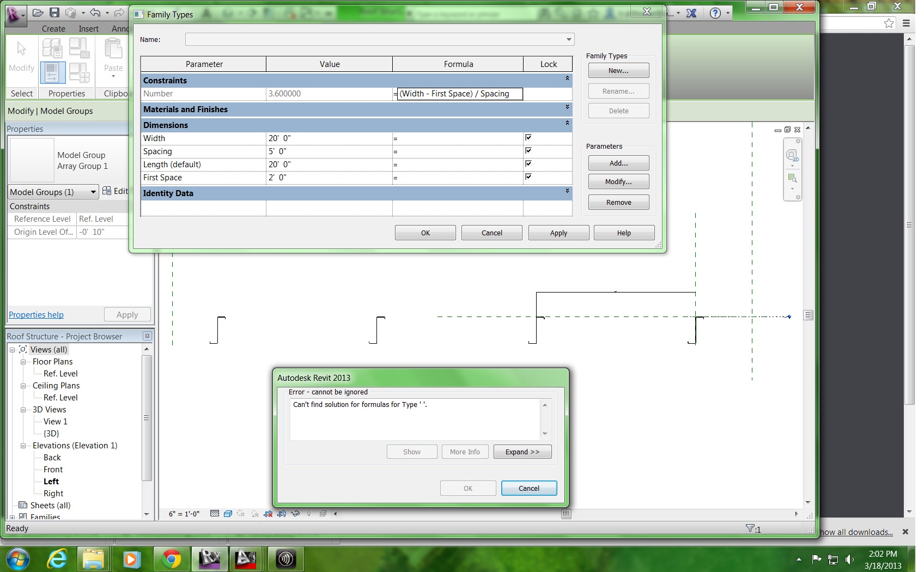Expand the Materials and Finishes group
Viewport: 924px width, 572px height.
point(567,107)
